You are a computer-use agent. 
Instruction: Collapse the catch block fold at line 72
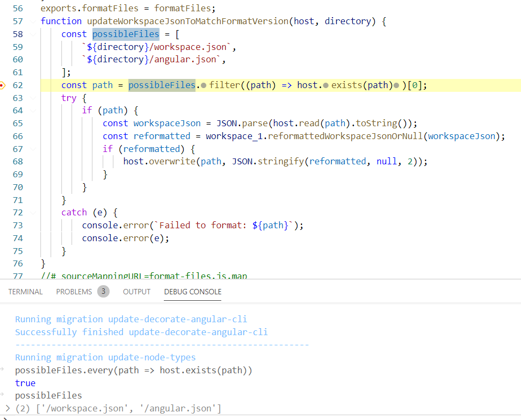point(33,213)
